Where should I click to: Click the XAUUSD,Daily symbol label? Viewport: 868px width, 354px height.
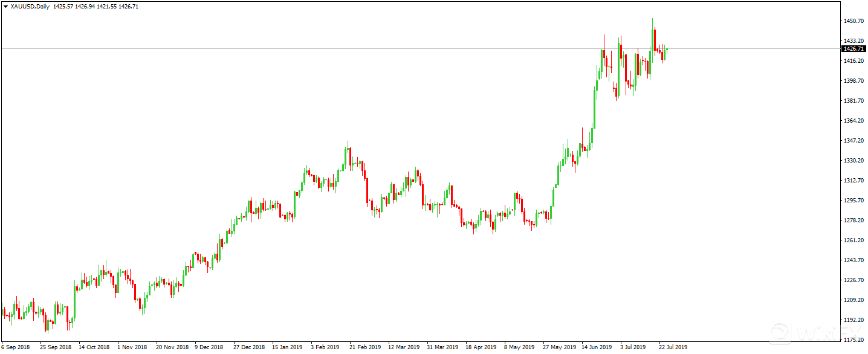pos(30,7)
